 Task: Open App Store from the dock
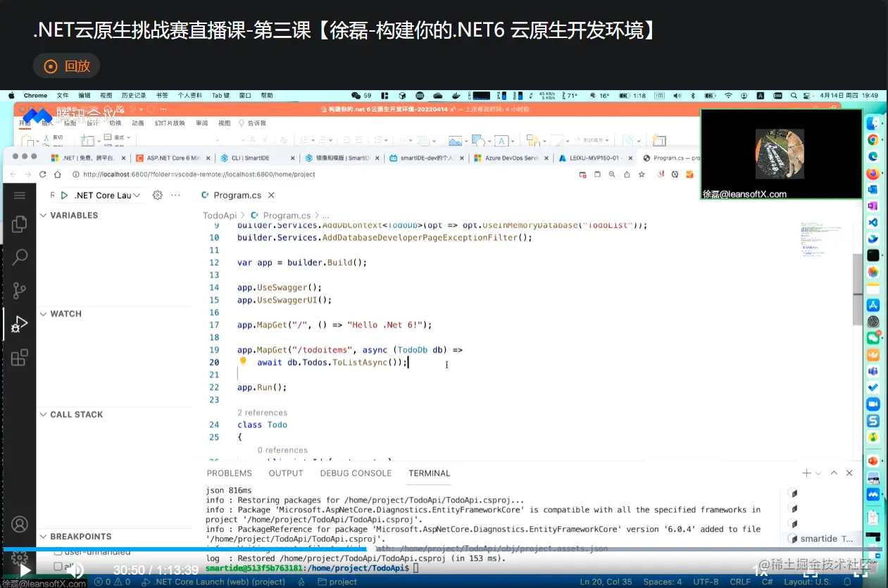coord(873,305)
